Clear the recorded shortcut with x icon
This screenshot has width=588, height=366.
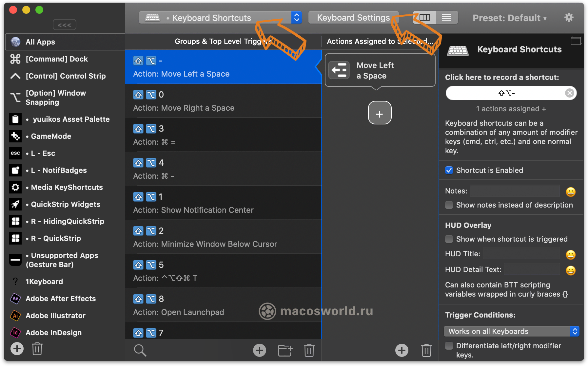pyautogui.click(x=570, y=93)
